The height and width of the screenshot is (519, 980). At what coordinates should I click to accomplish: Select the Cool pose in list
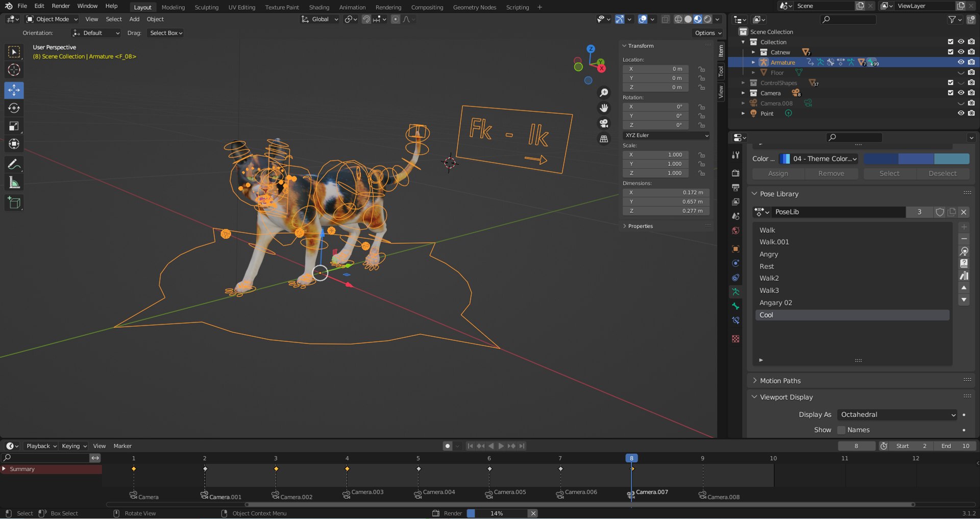coord(852,315)
